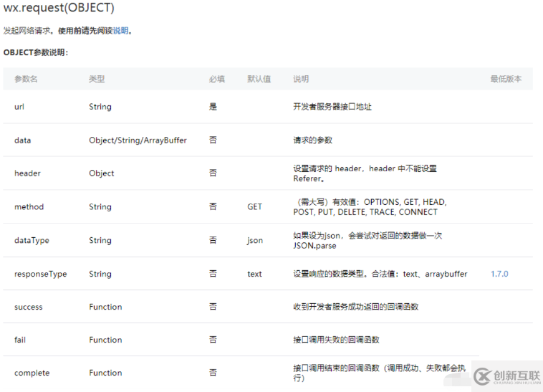Image resolution: width=543 pixels, height=392 pixels.
Task: Click the header parameter name
Action: pyautogui.click(x=27, y=173)
